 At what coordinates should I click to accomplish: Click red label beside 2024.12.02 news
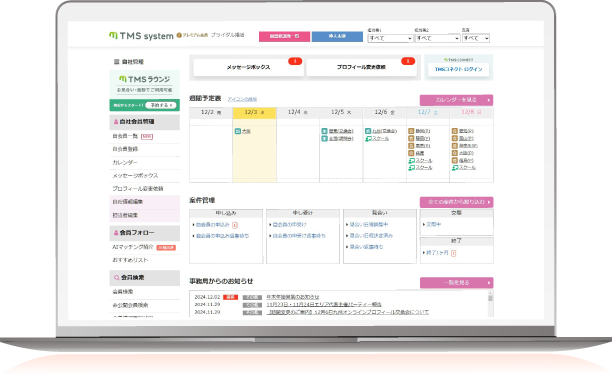pyautogui.click(x=230, y=297)
